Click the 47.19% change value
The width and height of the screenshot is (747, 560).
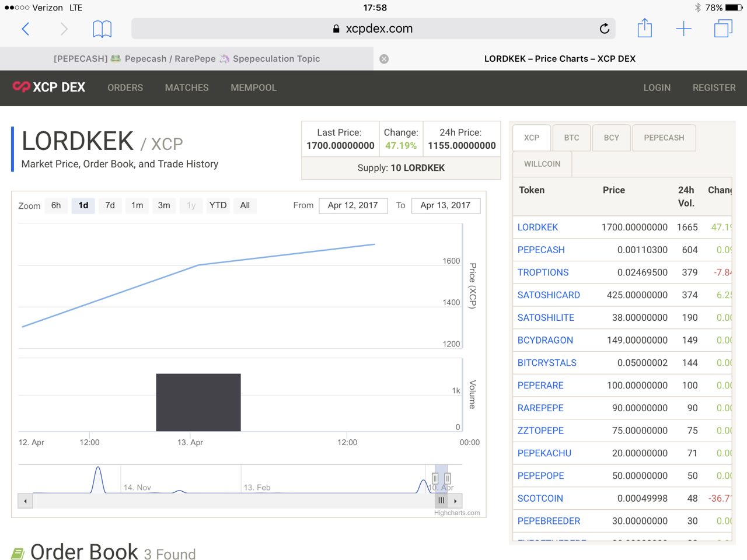[401, 146]
